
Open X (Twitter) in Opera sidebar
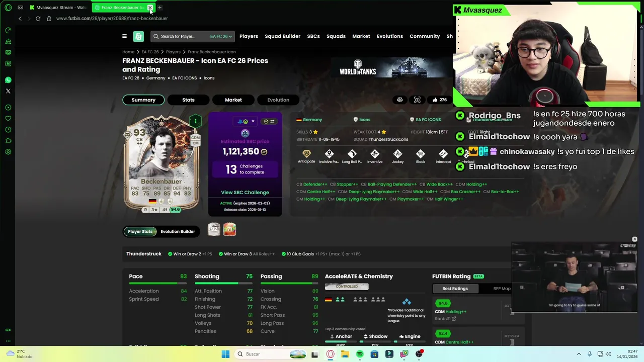(x=8, y=91)
